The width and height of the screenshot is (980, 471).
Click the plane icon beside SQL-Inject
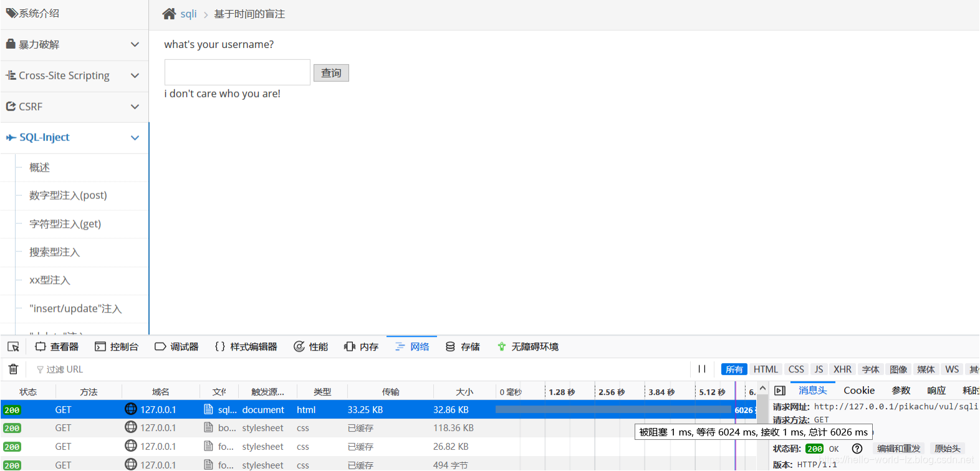pos(11,137)
